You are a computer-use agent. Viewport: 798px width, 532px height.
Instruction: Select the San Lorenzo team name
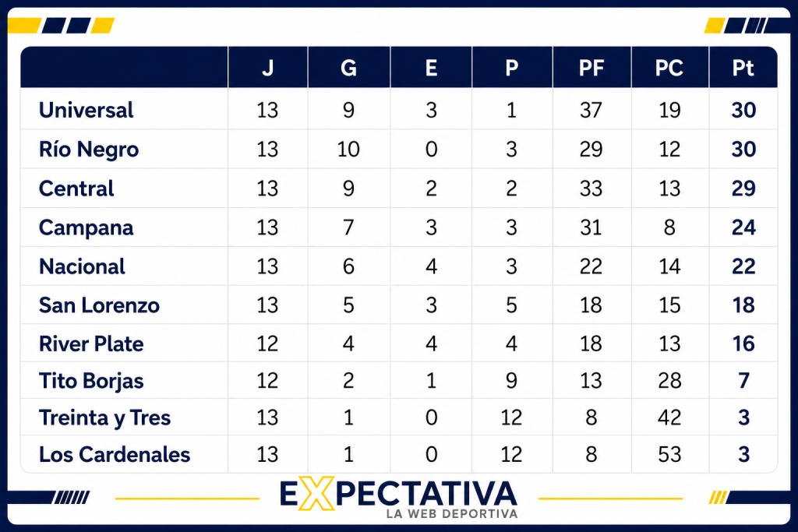click(x=99, y=305)
